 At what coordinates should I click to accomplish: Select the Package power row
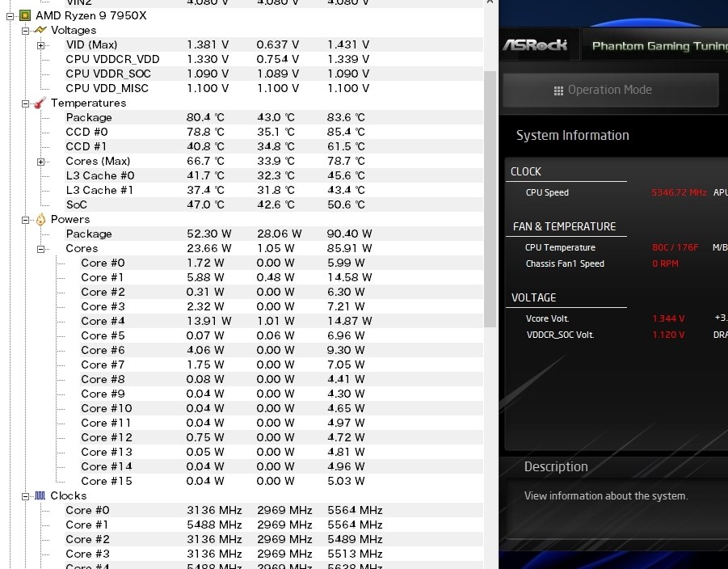click(274, 234)
